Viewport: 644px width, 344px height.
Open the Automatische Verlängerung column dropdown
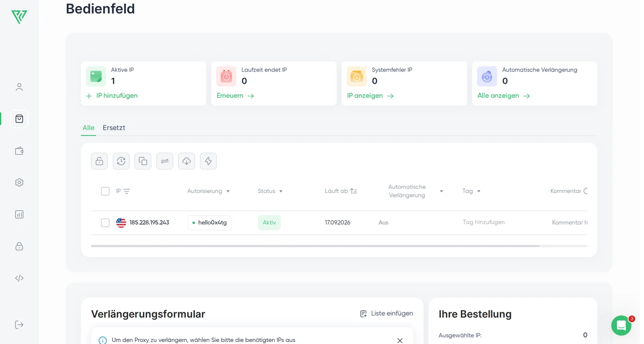pos(441,191)
